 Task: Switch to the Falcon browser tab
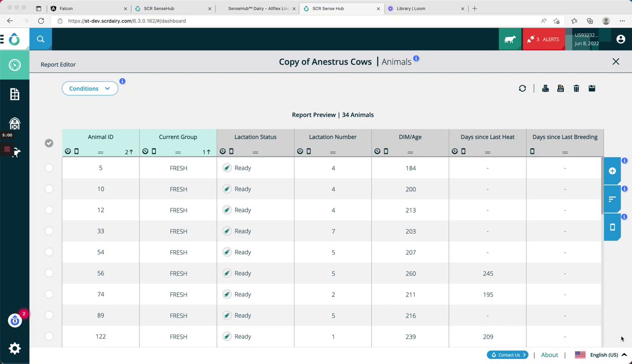pos(88,9)
